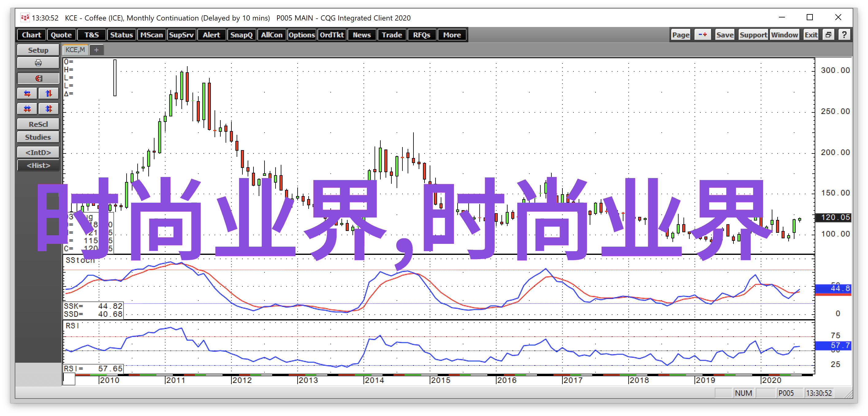The image size is (868, 416).
Task: Toggle the <Hist> mode button
Action: pos(38,165)
